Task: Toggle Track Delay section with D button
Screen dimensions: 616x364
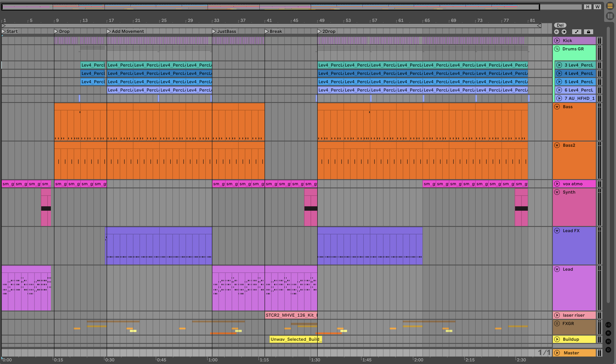Action: 608,350
